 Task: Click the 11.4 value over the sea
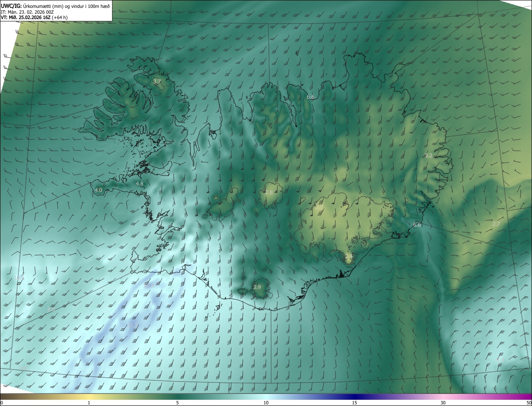coord(148,286)
